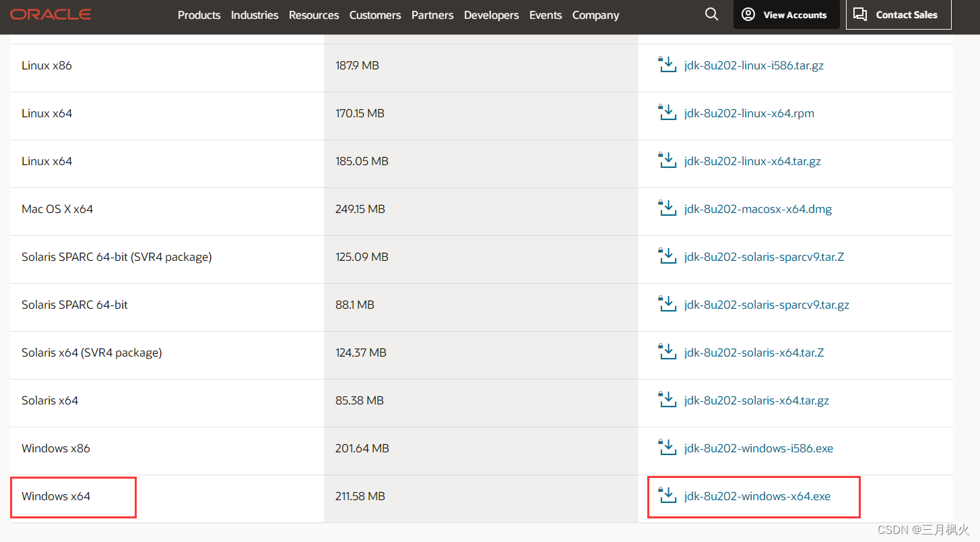Click the View Accounts person icon
Viewport: 980px width, 542px height.
748,14
